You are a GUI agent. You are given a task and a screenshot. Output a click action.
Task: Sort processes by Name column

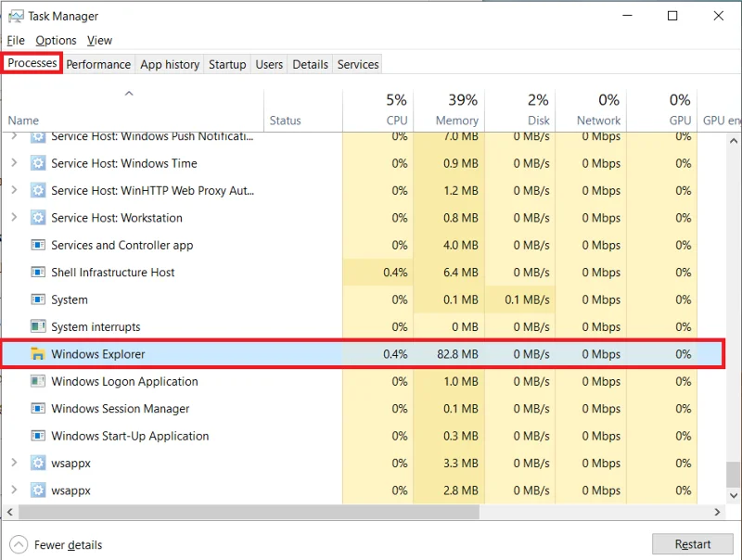click(133, 110)
